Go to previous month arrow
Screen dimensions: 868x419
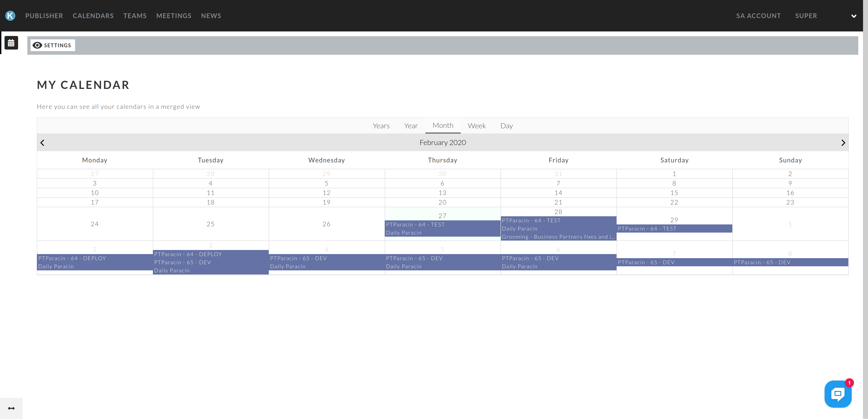click(x=43, y=143)
